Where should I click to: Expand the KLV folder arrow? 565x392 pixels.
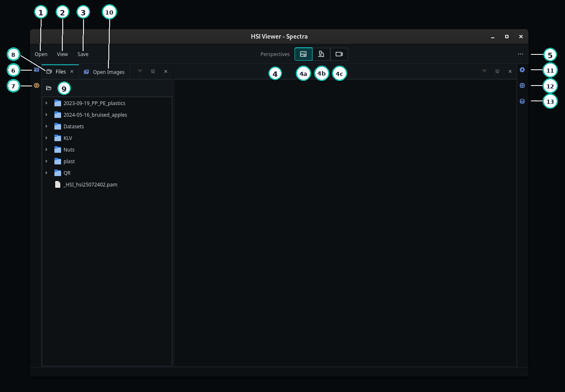click(47, 138)
